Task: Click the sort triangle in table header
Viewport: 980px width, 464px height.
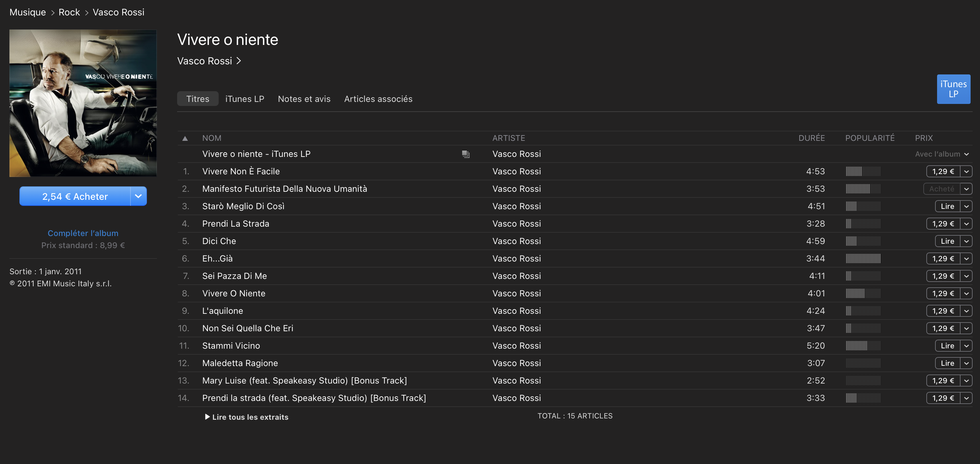Action: [x=185, y=138]
